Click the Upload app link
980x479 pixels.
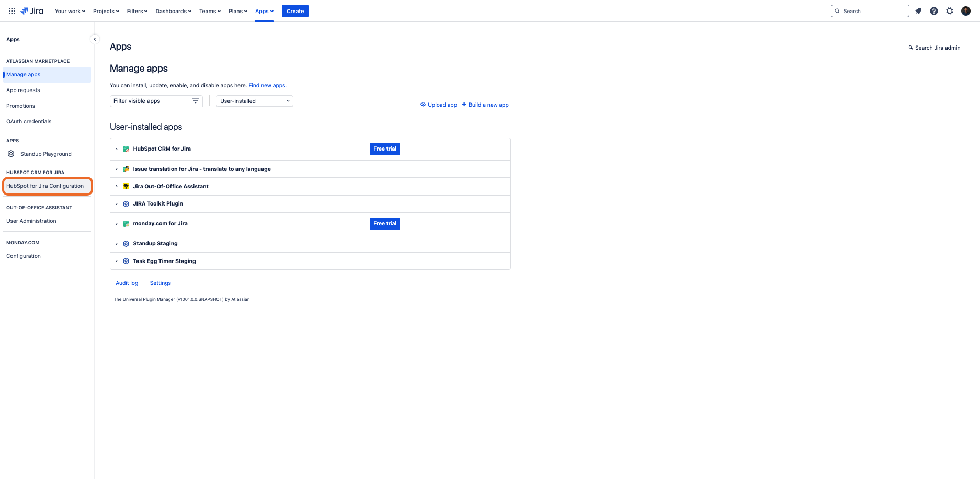click(x=442, y=105)
